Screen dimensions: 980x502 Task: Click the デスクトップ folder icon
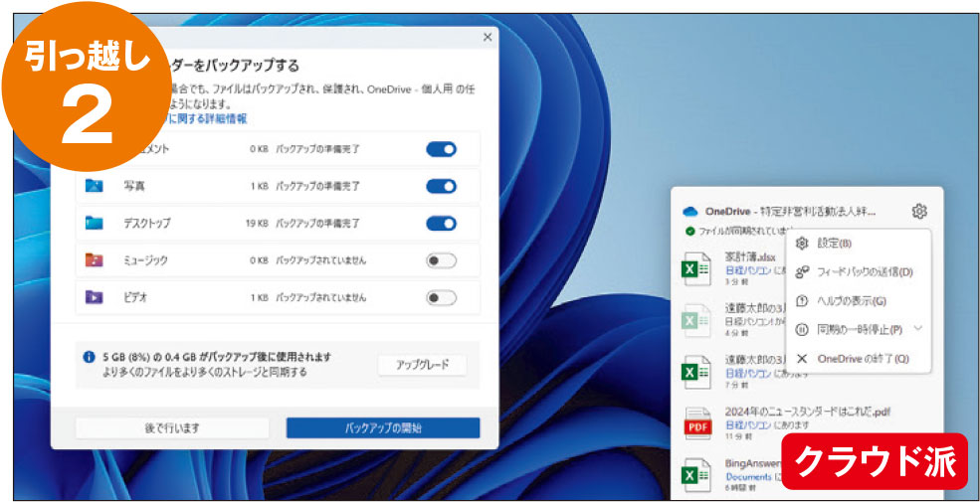(x=94, y=223)
